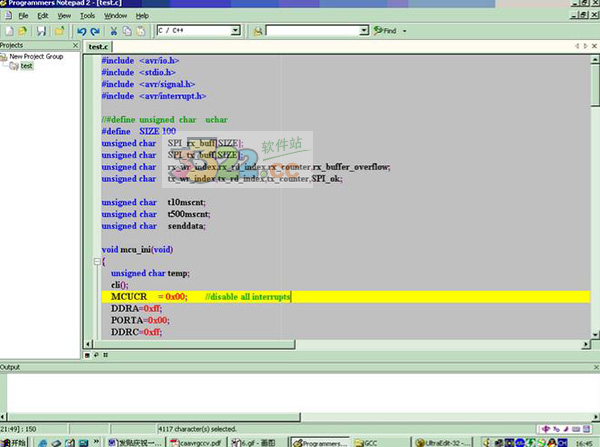Select New Project Group in the tree
600x447 pixels.
coord(36,57)
